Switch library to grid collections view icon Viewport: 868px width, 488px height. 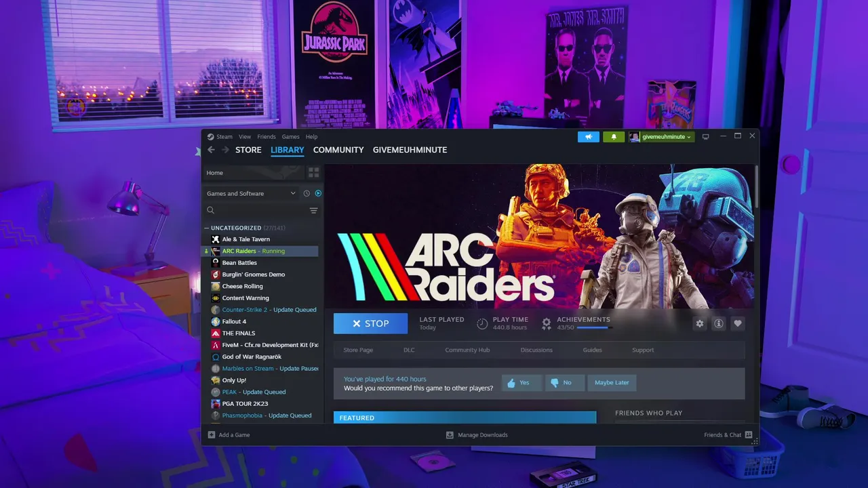313,173
